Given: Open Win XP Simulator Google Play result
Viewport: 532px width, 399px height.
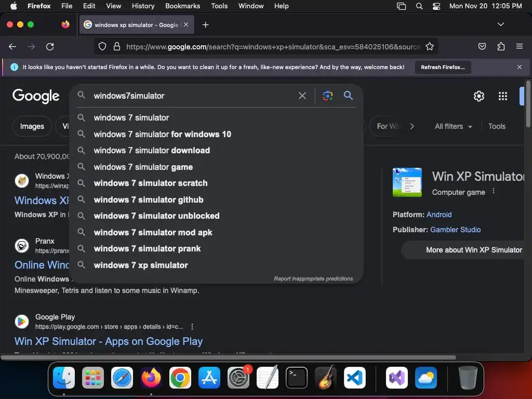Looking at the screenshot, I should pyautogui.click(x=109, y=341).
